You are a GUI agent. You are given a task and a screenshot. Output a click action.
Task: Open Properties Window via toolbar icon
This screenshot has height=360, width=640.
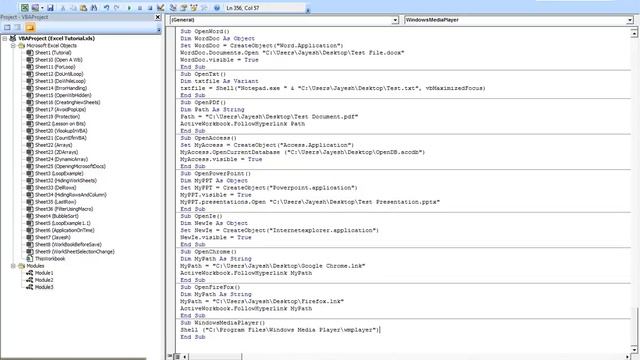pos(183,8)
